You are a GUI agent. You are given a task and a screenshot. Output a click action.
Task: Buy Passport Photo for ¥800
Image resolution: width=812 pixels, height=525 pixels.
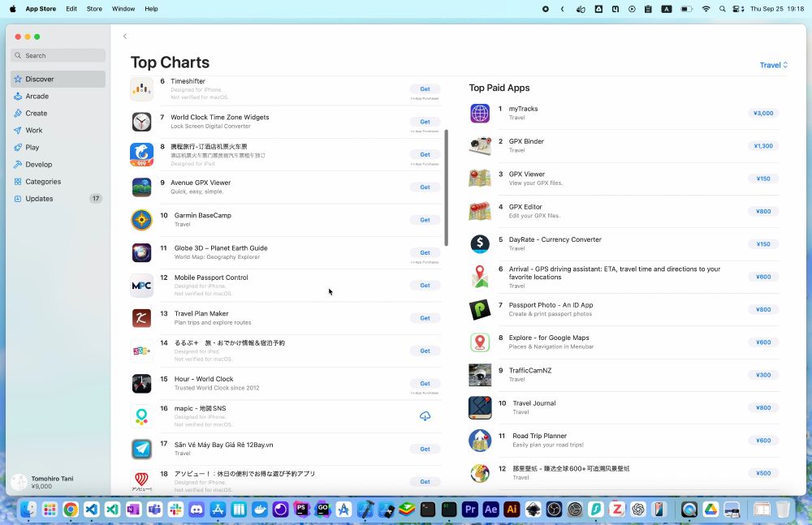763,310
